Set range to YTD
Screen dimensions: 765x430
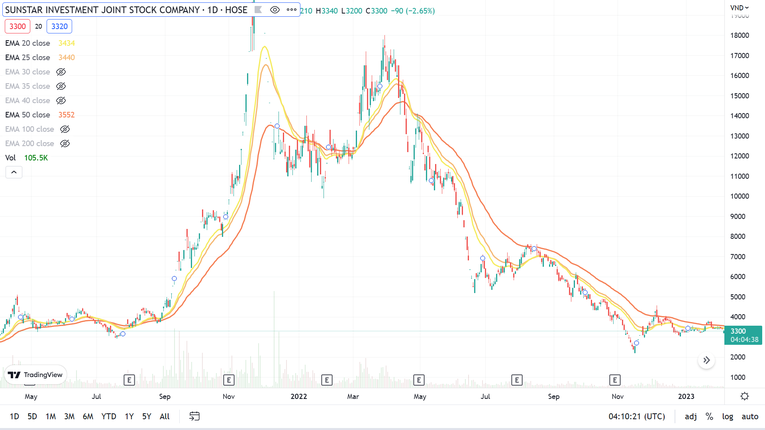click(108, 416)
